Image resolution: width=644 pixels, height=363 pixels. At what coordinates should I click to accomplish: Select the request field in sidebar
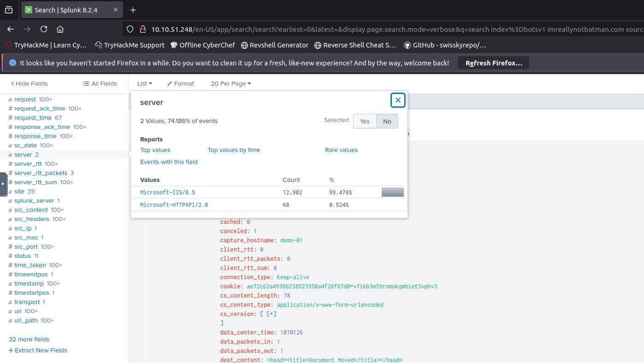(x=25, y=99)
